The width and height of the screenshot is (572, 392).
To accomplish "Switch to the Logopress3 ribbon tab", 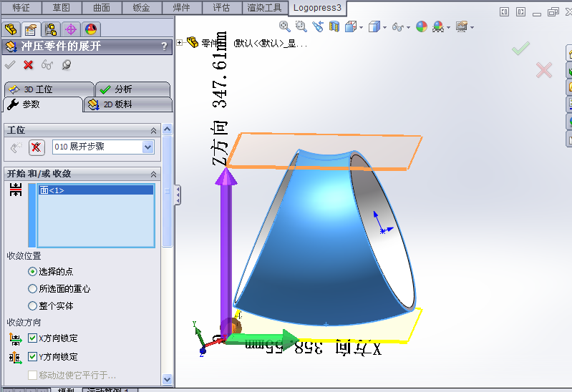I will [x=317, y=8].
